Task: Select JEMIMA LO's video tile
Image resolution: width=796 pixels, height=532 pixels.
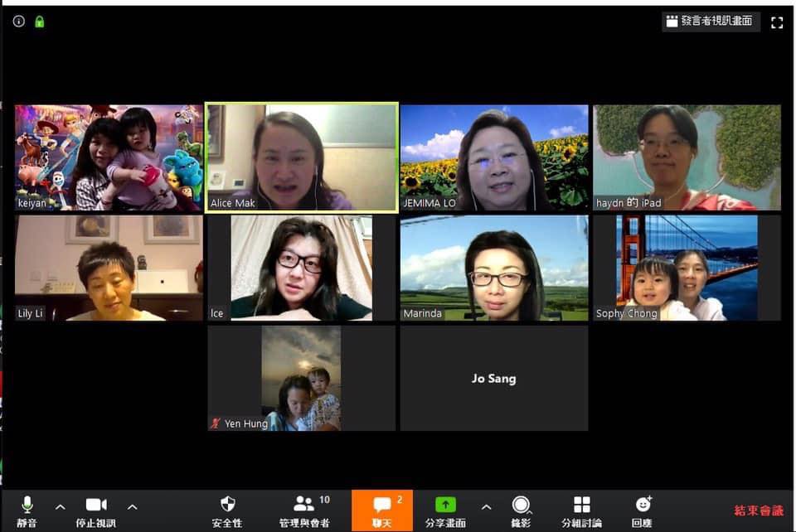Action: [494, 157]
